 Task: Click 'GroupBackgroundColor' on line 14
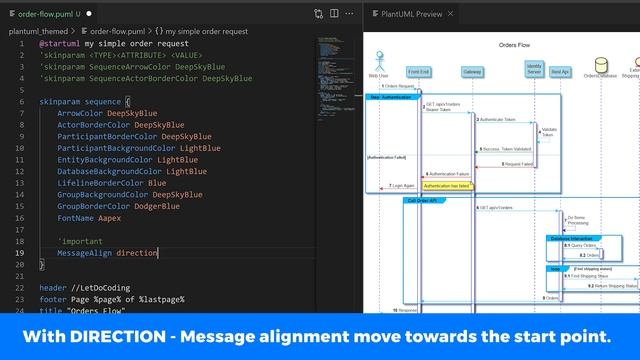click(102, 194)
